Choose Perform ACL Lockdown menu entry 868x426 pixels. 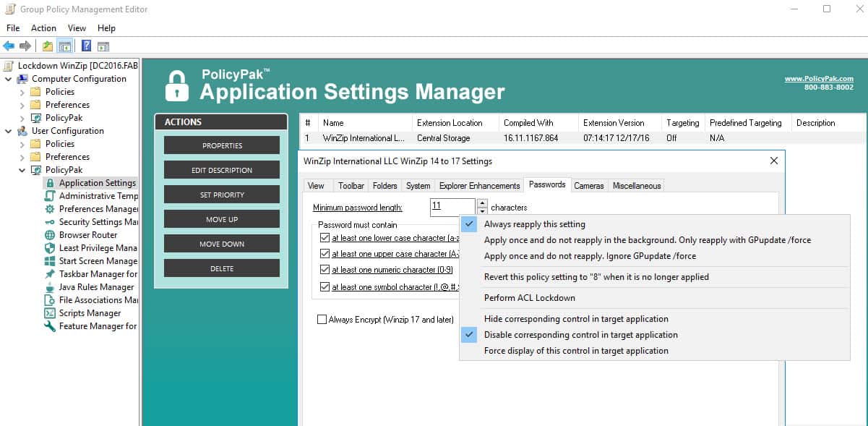tap(530, 298)
